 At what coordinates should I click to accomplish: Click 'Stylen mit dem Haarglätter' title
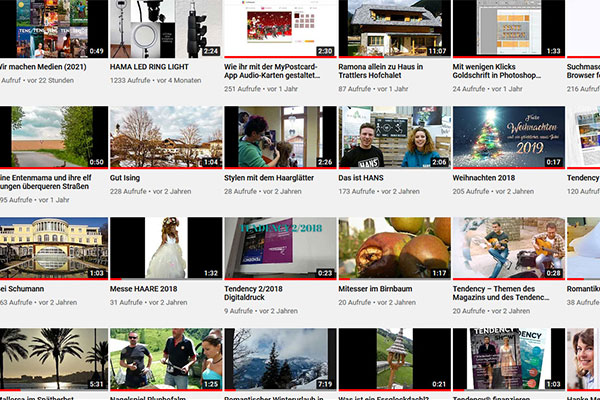[x=269, y=178]
